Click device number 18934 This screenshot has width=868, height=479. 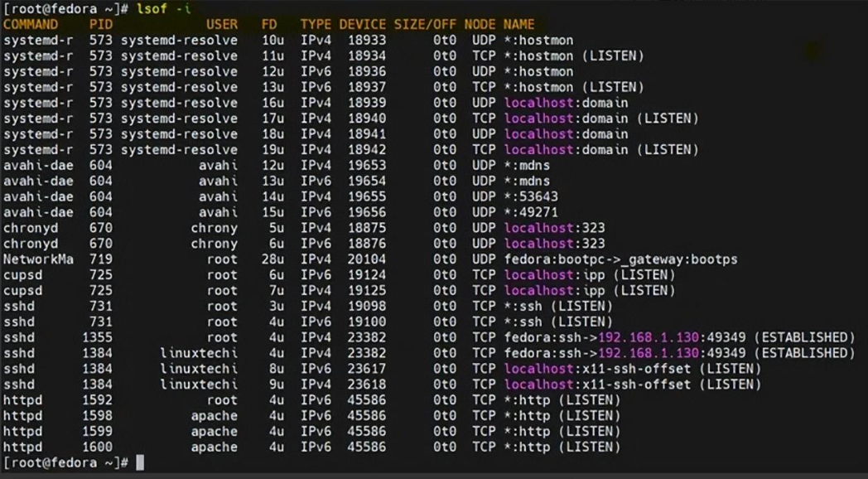pyautogui.click(x=367, y=56)
